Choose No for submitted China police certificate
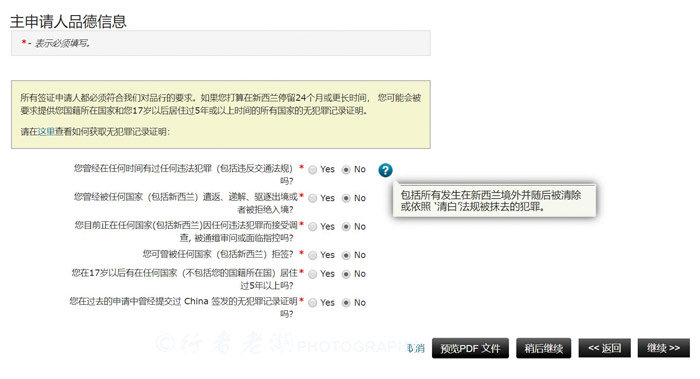 346,303
